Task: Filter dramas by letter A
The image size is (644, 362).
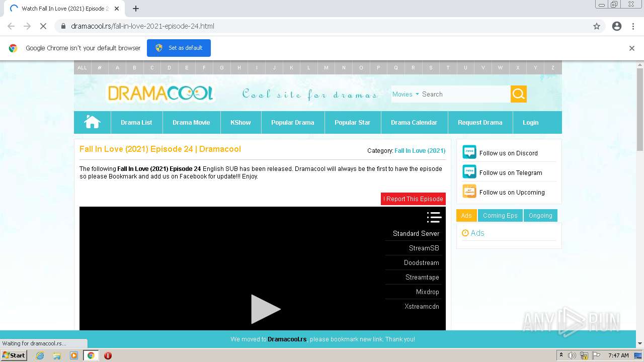Action: pyautogui.click(x=117, y=67)
